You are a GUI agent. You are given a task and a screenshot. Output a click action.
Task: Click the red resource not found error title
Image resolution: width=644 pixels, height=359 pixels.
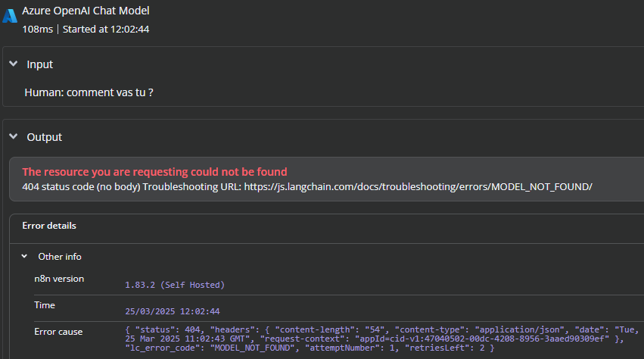(x=154, y=171)
